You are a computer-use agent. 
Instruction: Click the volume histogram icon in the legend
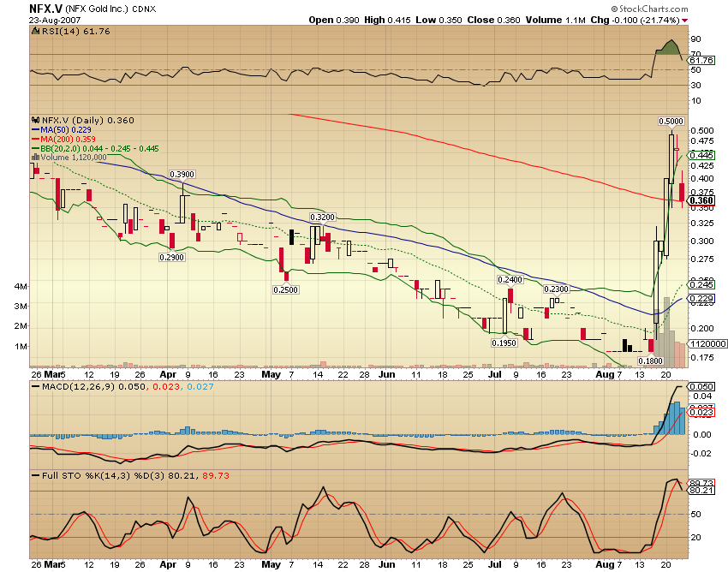click(36, 158)
